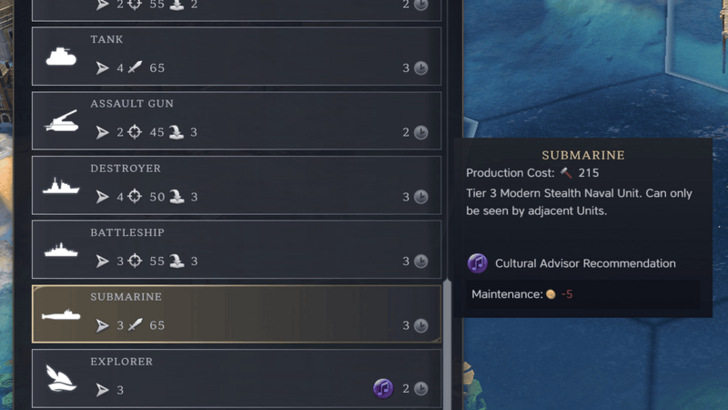Viewport: 728px width, 410px height.
Task: Choose the Explorer production entry
Action: click(236, 378)
